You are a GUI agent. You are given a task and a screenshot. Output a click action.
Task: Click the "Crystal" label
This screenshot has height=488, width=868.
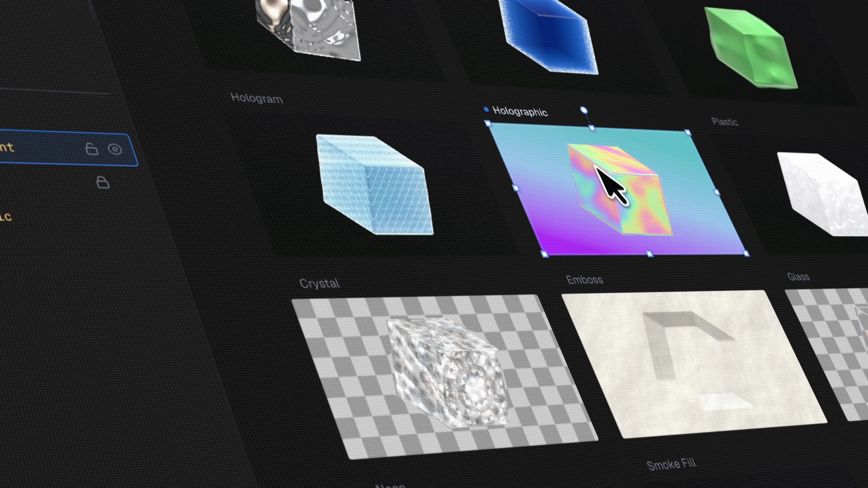click(319, 284)
